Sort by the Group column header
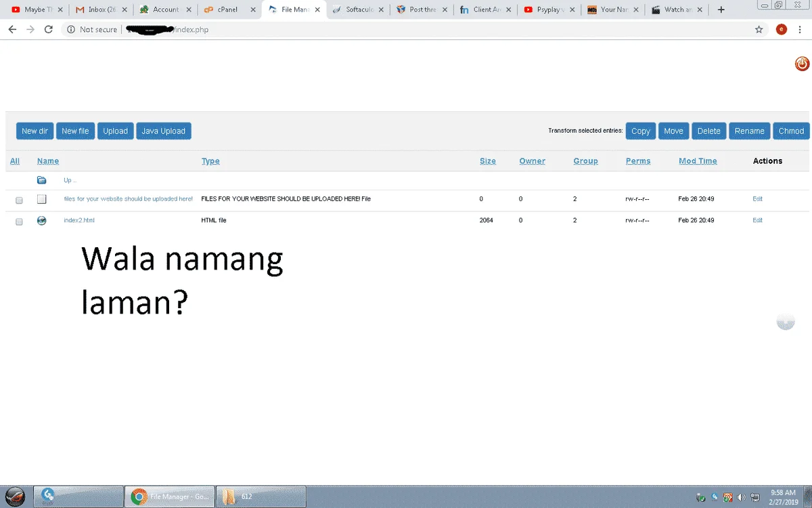812x508 pixels. tap(585, 161)
